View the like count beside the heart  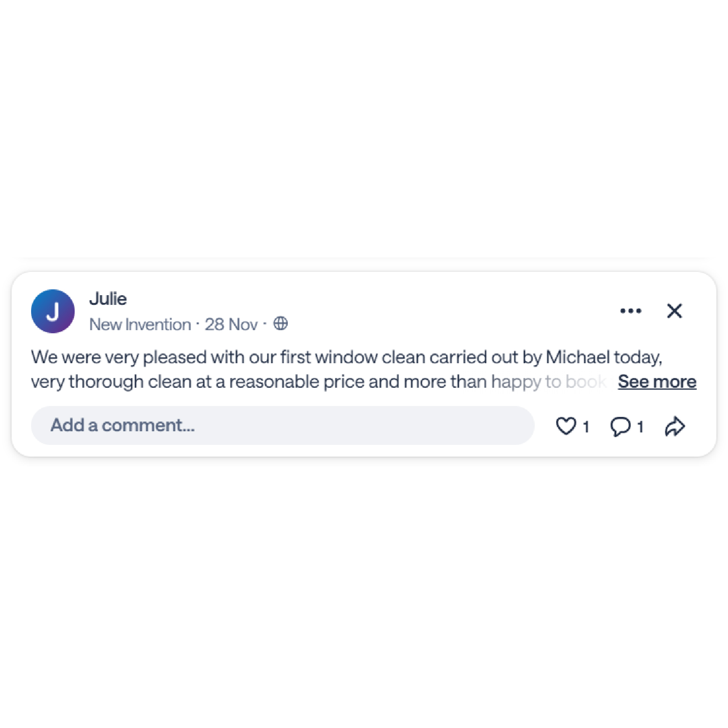[586, 427]
